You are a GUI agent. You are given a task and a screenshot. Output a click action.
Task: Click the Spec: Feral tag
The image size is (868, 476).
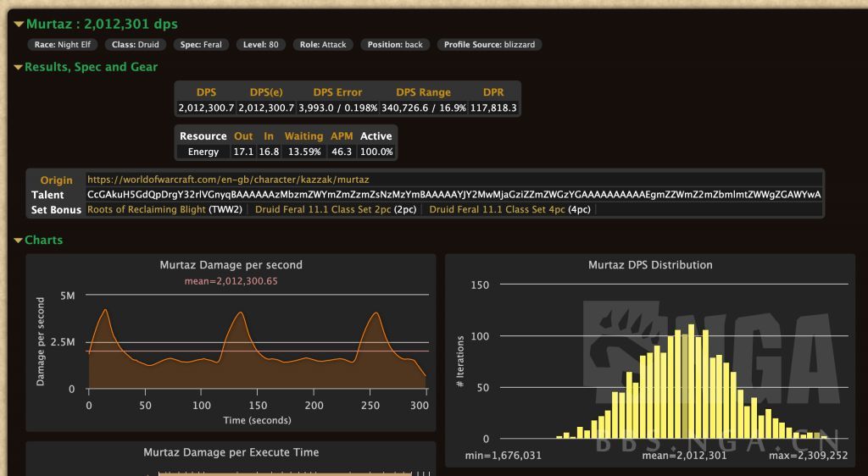[201, 45]
